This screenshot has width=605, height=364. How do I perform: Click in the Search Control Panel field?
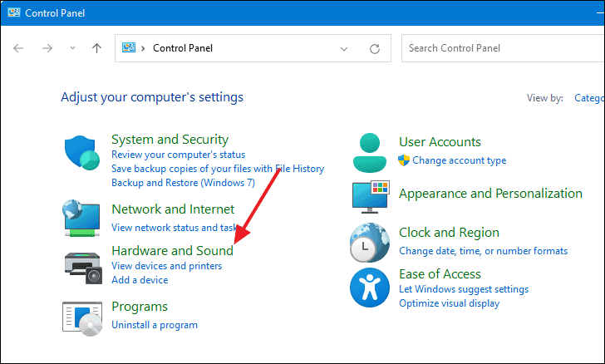(503, 48)
